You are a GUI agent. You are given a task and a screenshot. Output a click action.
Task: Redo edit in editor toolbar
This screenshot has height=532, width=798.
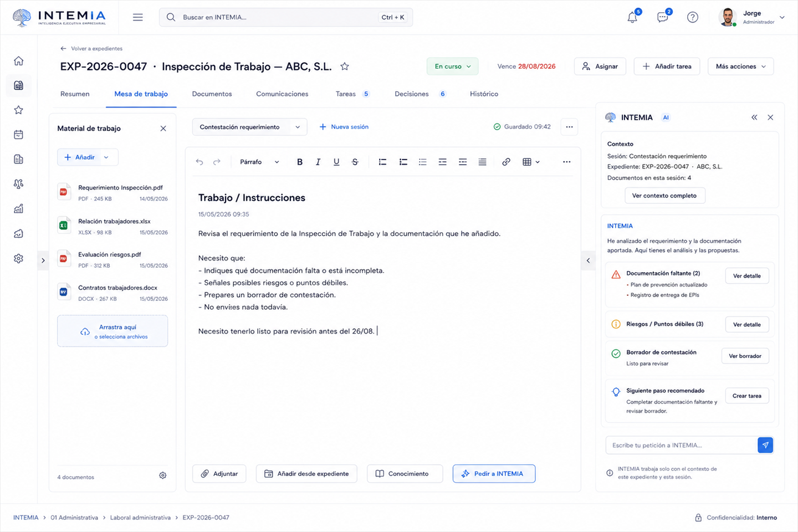217,162
